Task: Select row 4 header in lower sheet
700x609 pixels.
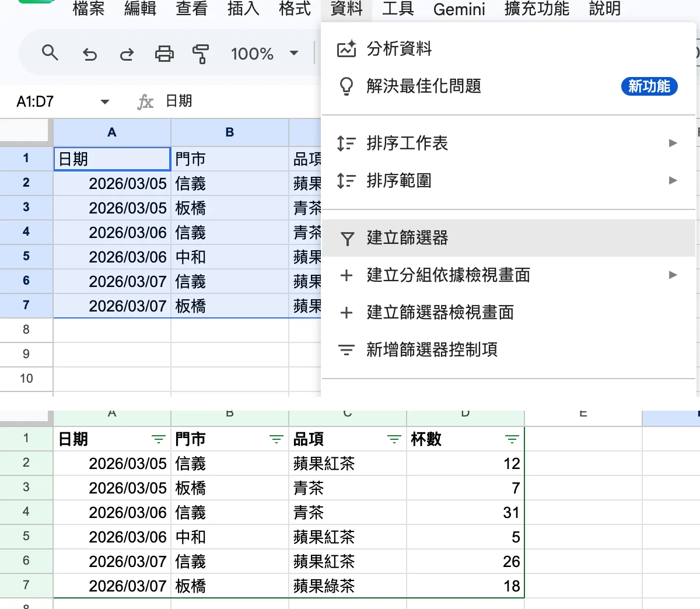Action: point(26,512)
